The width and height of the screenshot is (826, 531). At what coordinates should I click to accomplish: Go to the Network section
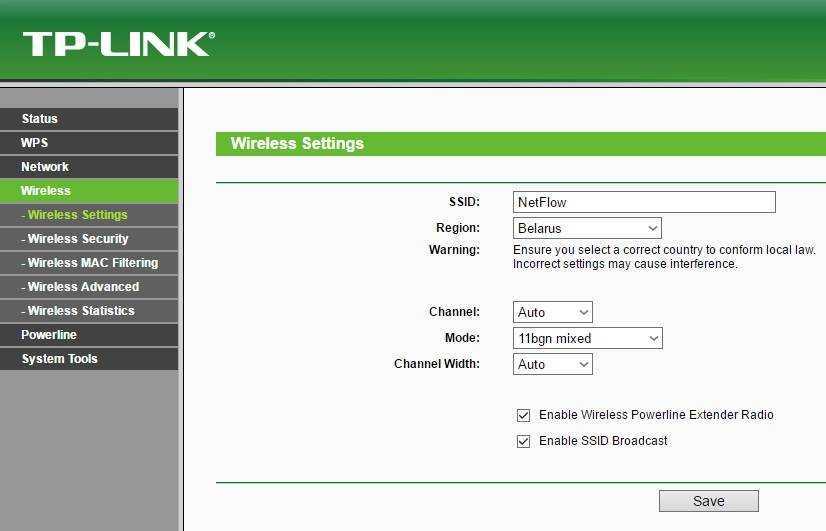pyautogui.click(x=45, y=167)
